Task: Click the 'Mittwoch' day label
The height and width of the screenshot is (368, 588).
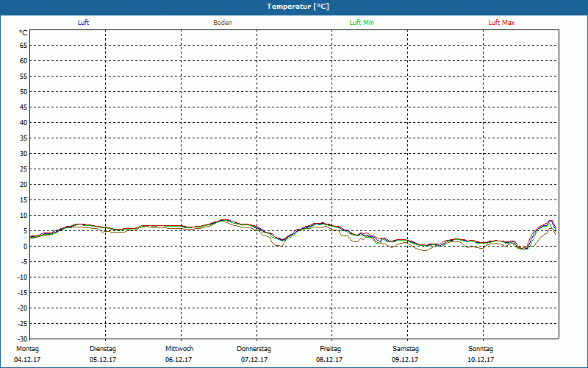Action: click(x=179, y=349)
